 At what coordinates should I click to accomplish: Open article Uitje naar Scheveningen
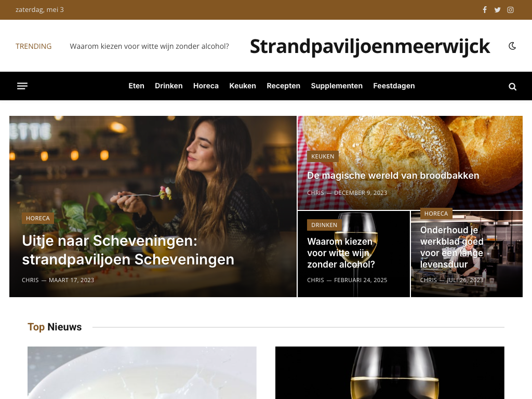[x=128, y=250]
